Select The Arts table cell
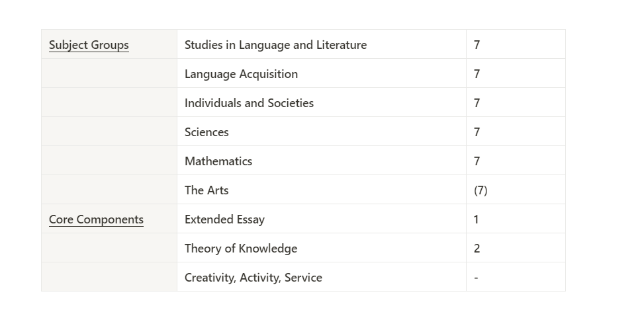Image resolution: width=644 pixels, height=312 pixels. click(x=322, y=190)
